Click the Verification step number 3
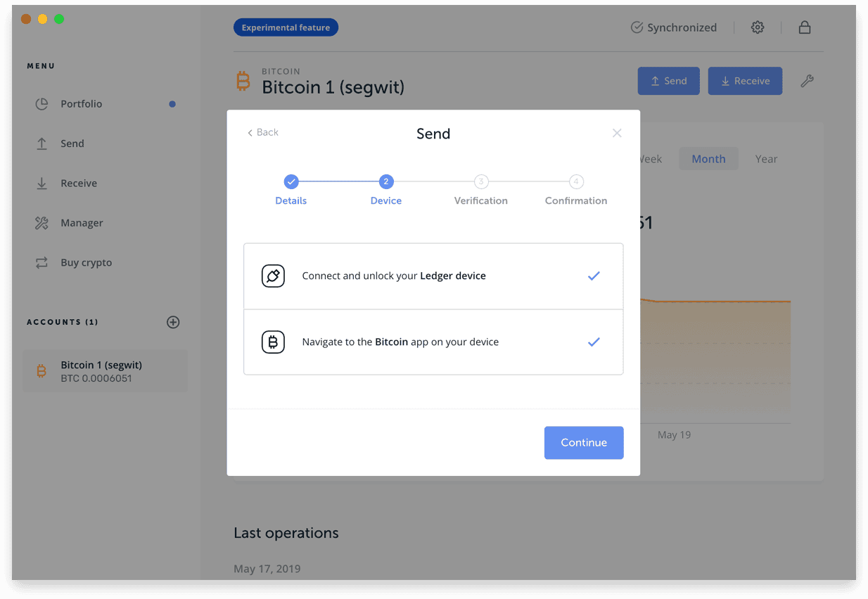Viewport: 868px width, 599px height. coord(481,182)
